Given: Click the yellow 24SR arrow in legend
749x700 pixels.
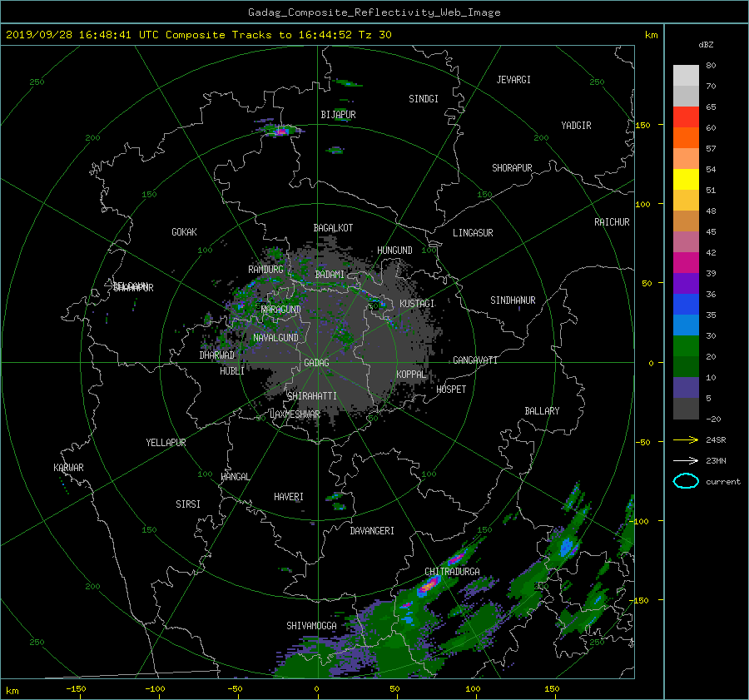Looking at the screenshot, I should tap(686, 439).
